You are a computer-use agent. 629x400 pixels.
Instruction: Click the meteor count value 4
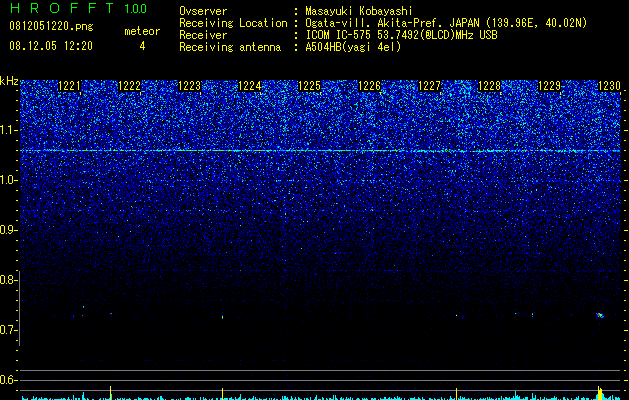tap(142, 46)
